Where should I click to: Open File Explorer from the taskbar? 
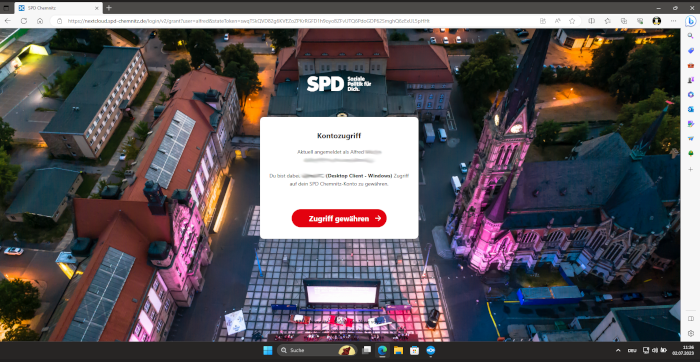398,350
